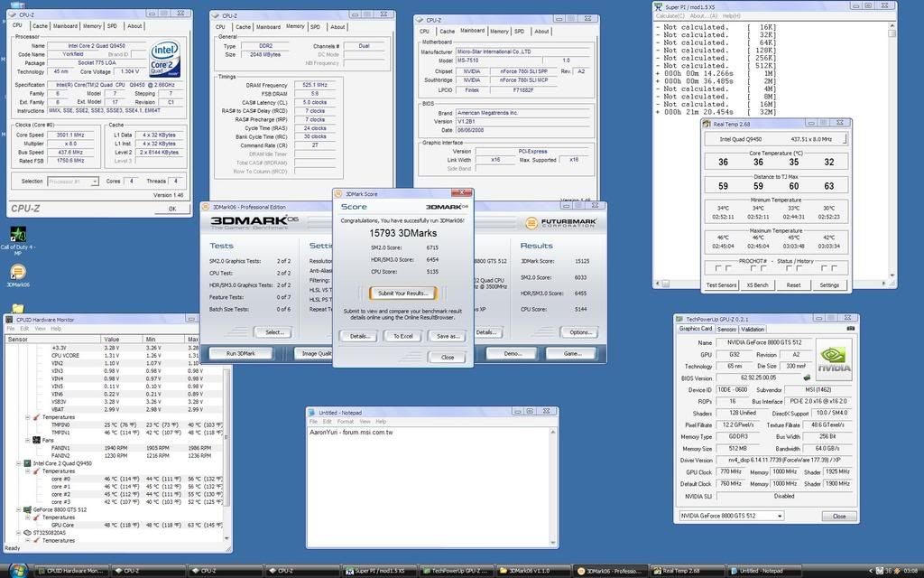Open the 3DMark06 desktop shortcut icon
The width and height of the screenshot is (924, 578).
18,271
